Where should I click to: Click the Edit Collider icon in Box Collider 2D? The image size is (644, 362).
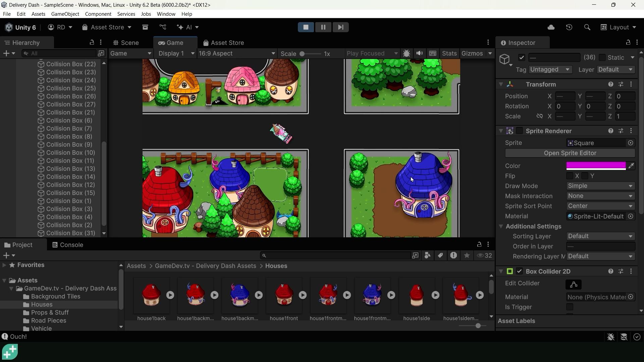(x=574, y=285)
